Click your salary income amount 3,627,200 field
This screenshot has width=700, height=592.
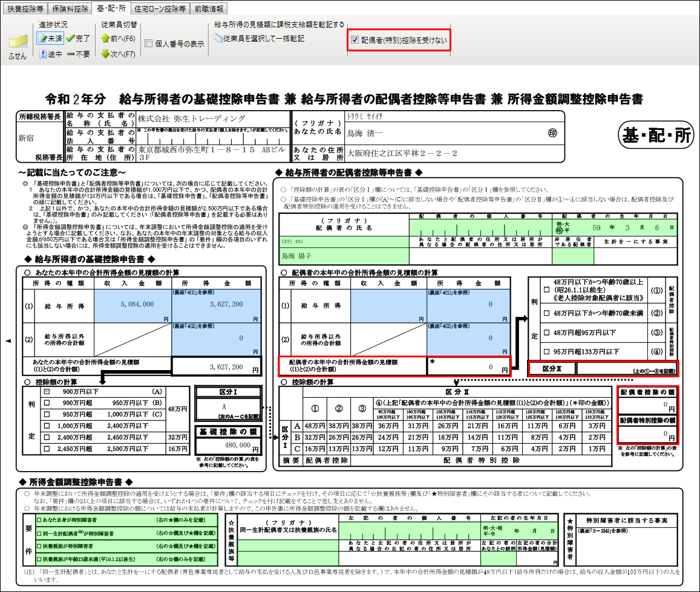217,306
